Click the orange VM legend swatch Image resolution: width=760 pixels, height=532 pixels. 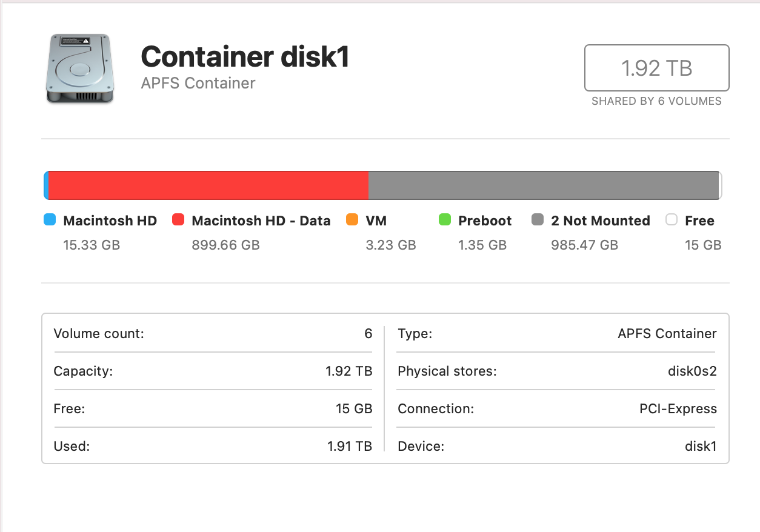coord(352,220)
